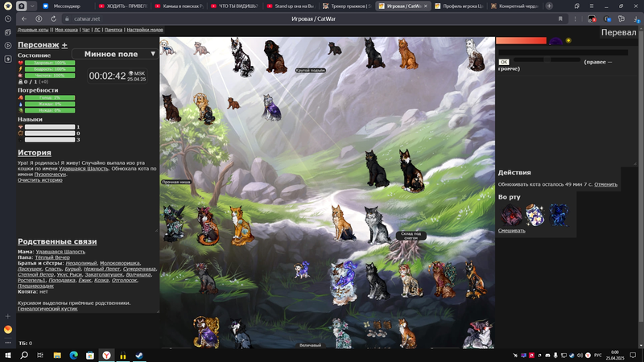
Task: Click the 'Крутой подъём' location label
Action: [x=310, y=70]
